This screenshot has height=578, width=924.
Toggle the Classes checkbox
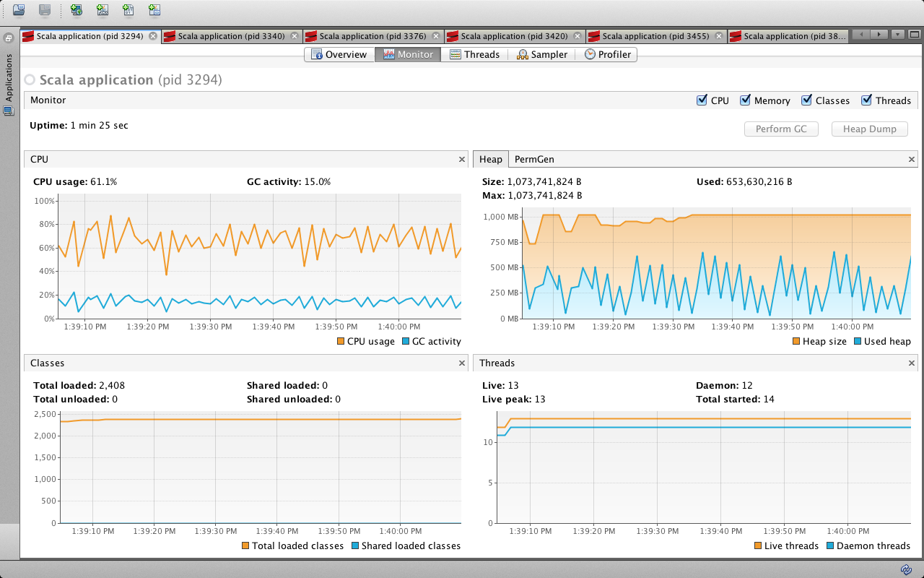[x=806, y=100]
